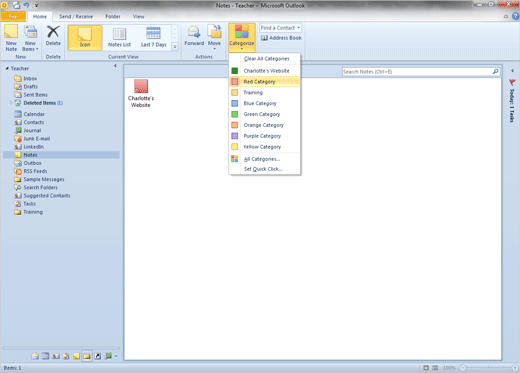
Task: Open the Tasks folder
Action: (x=25, y=204)
